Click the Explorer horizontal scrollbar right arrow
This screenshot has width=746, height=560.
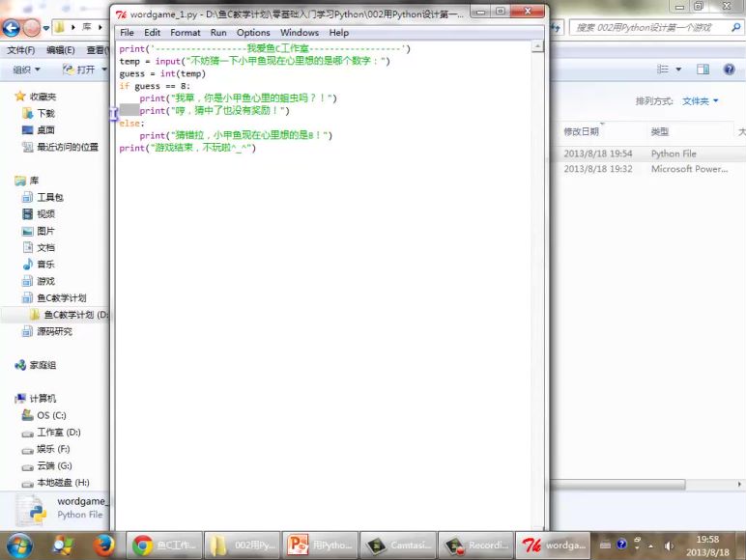pos(739,485)
